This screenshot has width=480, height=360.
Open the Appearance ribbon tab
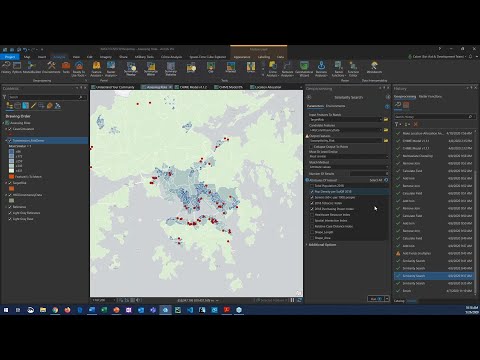pyautogui.click(x=242, y=57)
